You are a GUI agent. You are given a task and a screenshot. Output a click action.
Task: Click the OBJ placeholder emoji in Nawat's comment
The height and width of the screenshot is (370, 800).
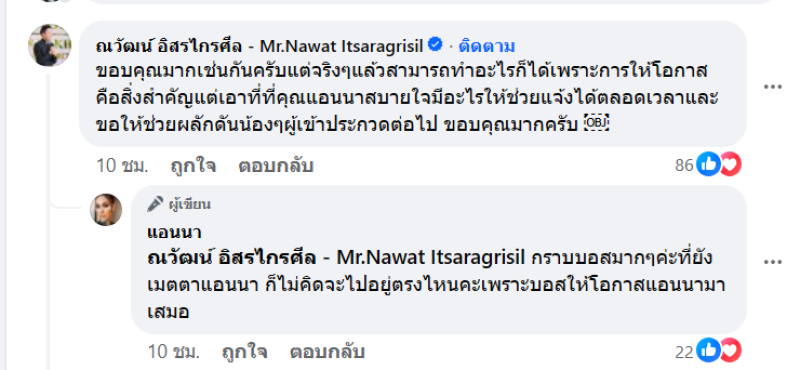coord(596,125)
